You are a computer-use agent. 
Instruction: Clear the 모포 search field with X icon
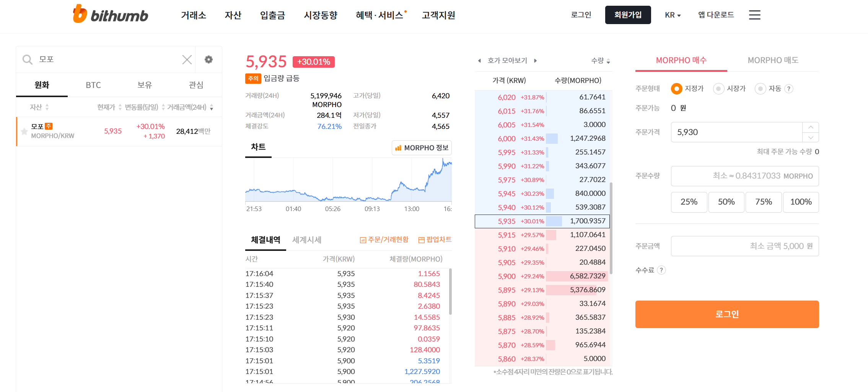point(187,59)
